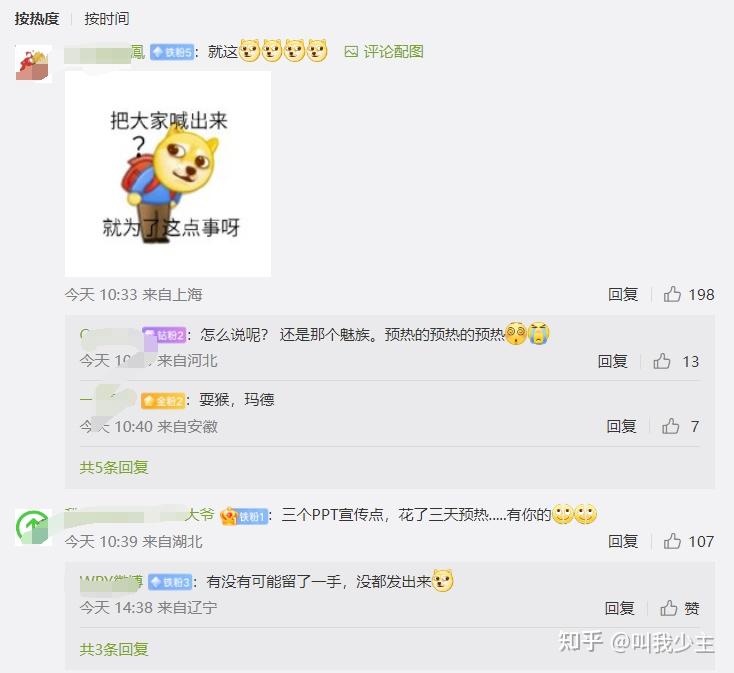This screenshot has width=734, height=673.
Task: Click the 铁粉1 crown fan badge
Action: point(244,516)
